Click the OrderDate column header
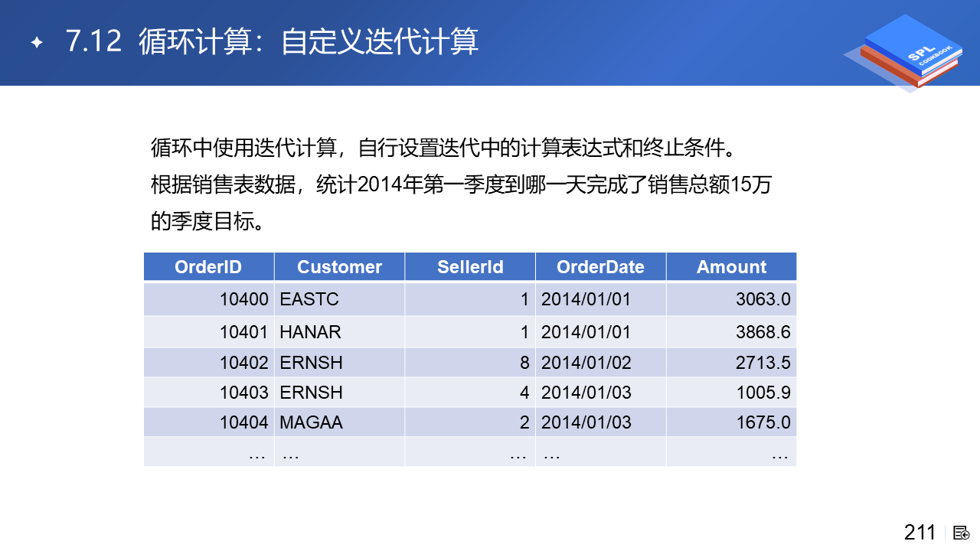The image size is (980, 551). click(600, 267)
